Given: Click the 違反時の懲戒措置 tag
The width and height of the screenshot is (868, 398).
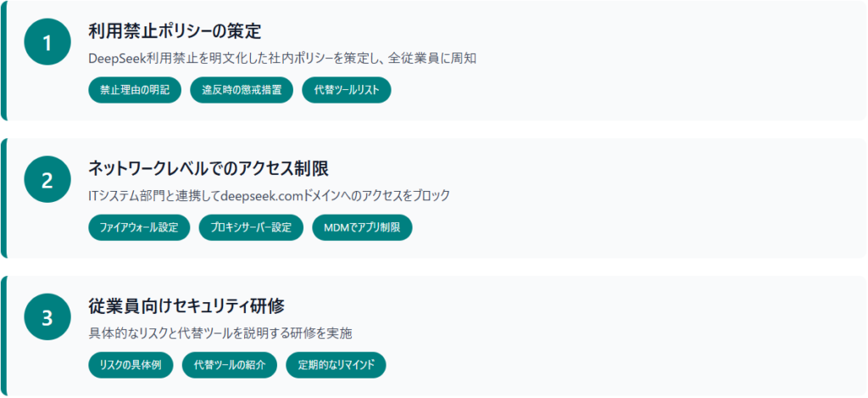Looking at the screenshot, I should [x=242, y=91].
